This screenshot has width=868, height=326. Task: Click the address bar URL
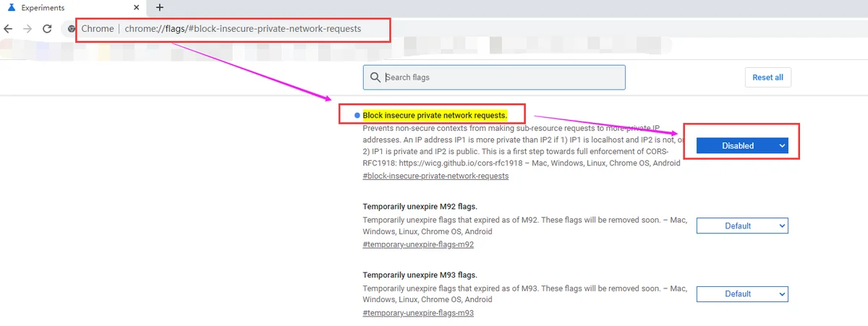pos(242,29)
